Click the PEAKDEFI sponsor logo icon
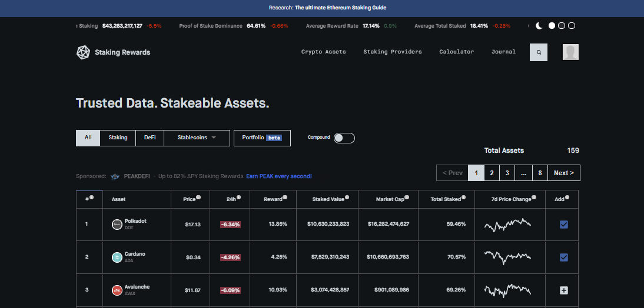The width and height of the screenshot is (644, 308). click(x=115, y=176)
